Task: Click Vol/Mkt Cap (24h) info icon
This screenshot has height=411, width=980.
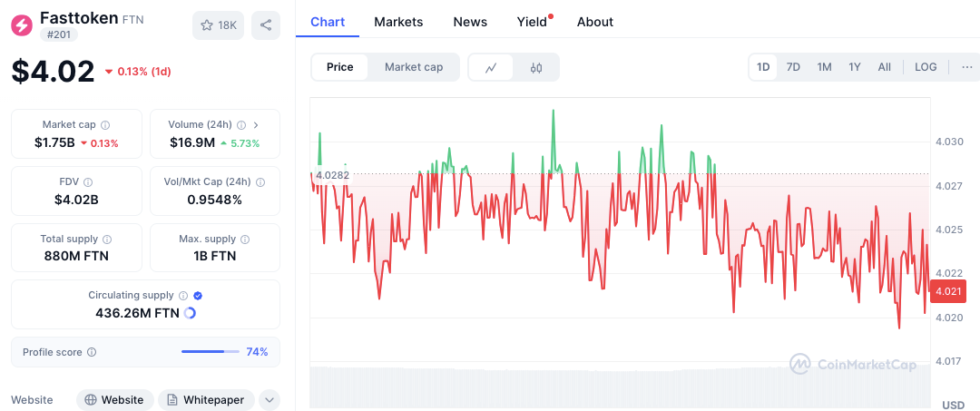Action: tap(260, 181)
